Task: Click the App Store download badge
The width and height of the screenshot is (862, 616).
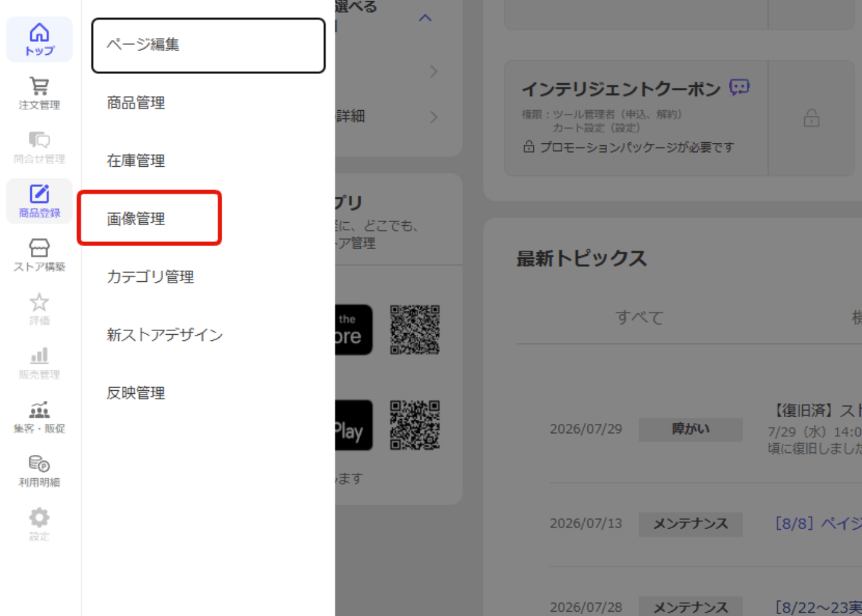Action: pos(353,329)
